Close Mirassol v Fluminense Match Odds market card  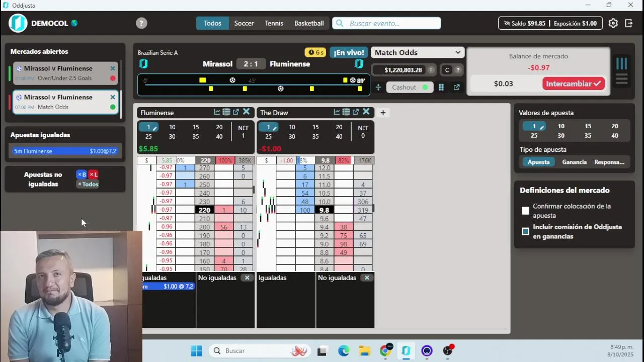point(113,97)
